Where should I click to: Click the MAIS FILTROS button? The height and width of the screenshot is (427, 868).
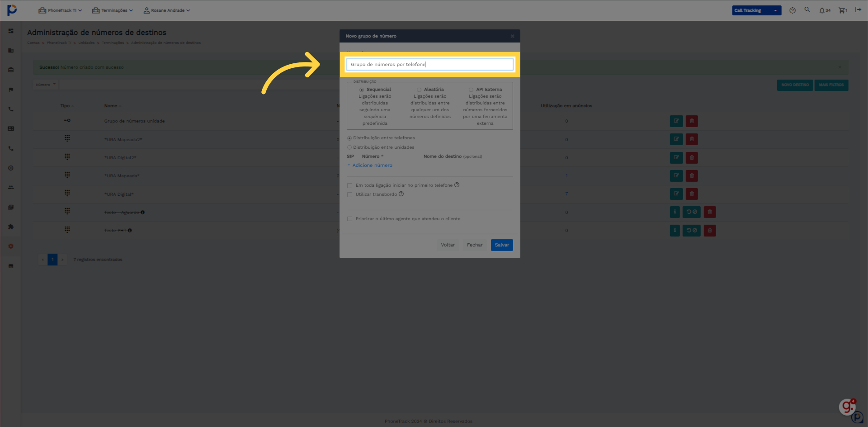pos(831,85)
